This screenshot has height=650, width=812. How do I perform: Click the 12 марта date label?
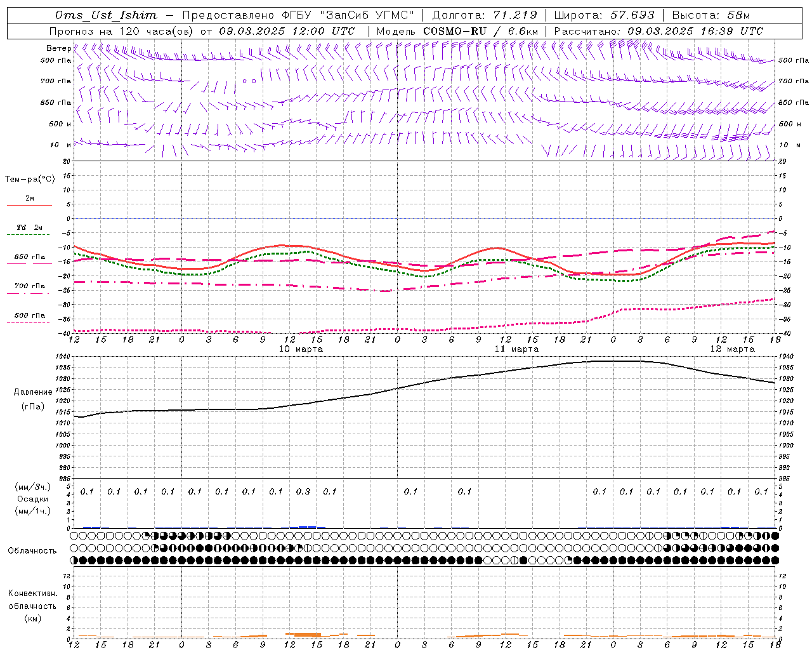732,349
